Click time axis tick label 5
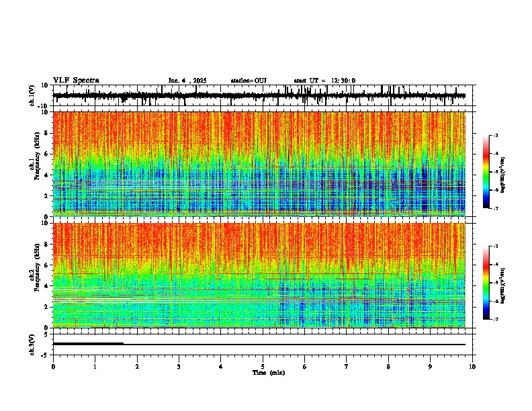 tap(263, 367)
